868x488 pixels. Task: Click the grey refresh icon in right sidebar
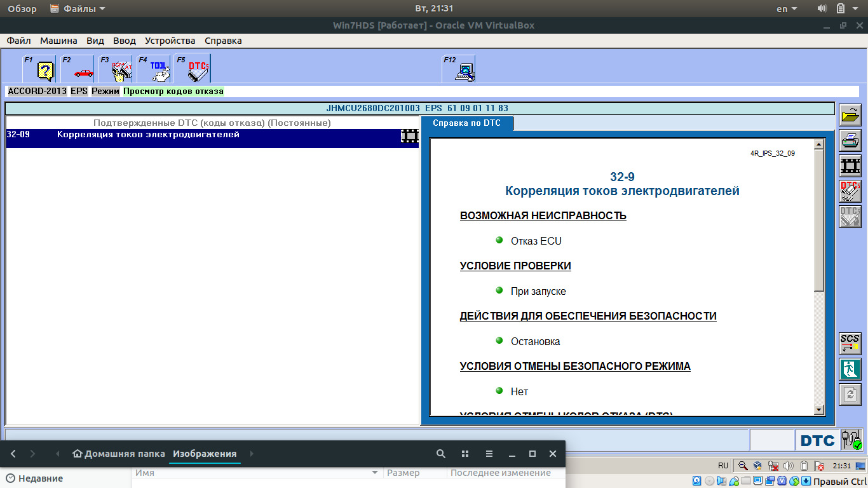(x=850, y=395)
